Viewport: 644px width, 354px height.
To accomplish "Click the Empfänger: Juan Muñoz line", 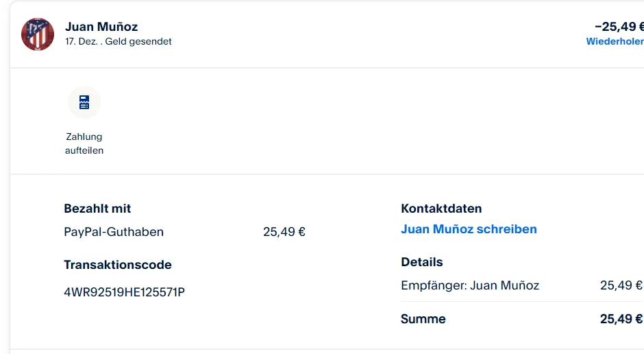I will pos(470,285).
